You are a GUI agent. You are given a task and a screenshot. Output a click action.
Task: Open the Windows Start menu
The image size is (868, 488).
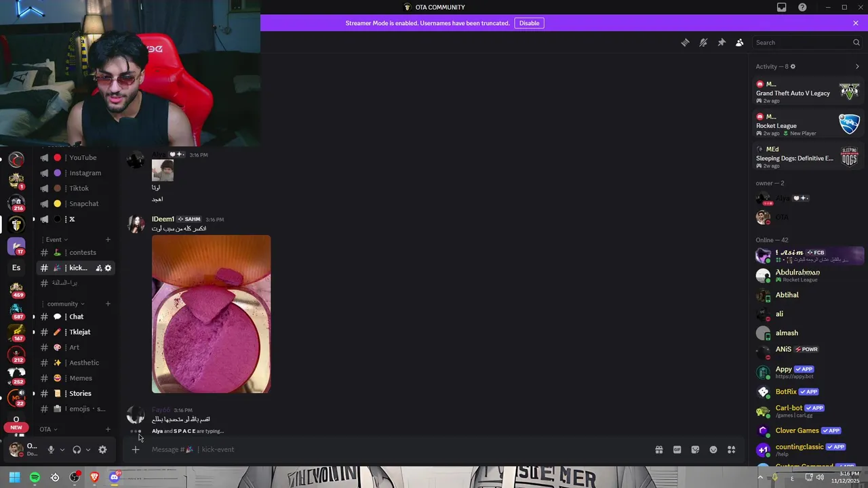click(15, 478)
